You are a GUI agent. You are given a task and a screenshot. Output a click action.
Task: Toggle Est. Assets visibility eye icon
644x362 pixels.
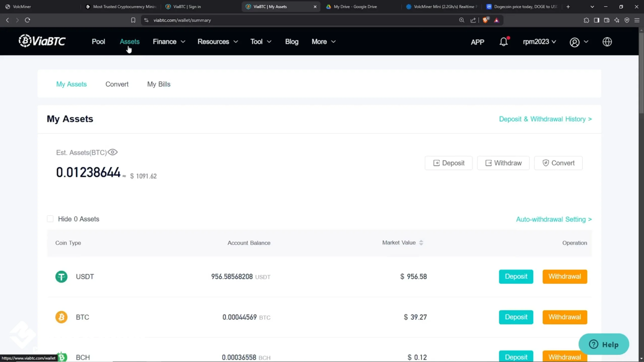(x=112, y=152)
